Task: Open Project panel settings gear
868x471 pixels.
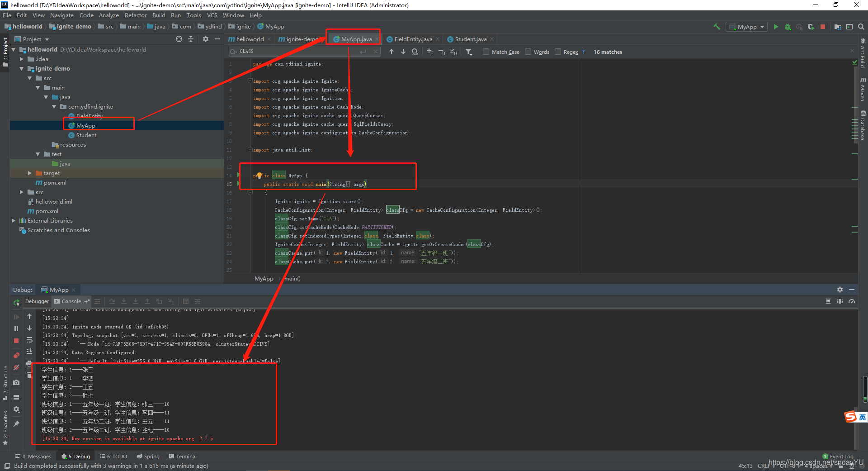Action: click(206, 39)
